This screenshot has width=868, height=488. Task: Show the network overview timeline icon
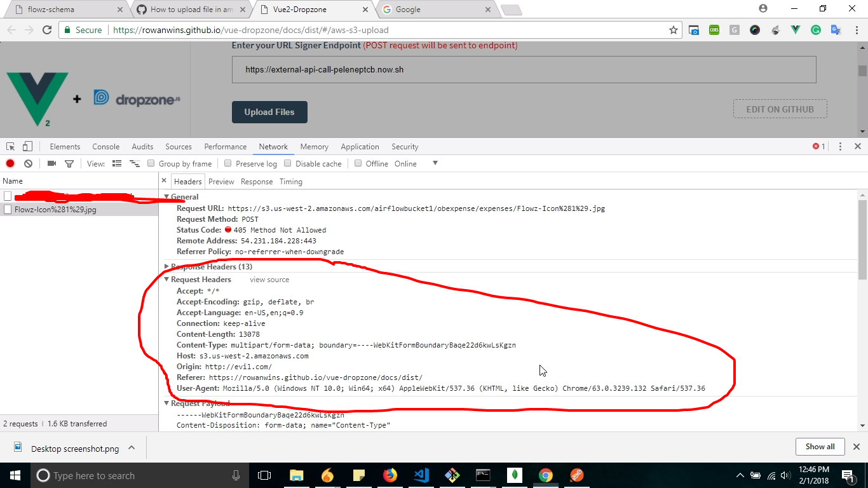coord(134,163)
